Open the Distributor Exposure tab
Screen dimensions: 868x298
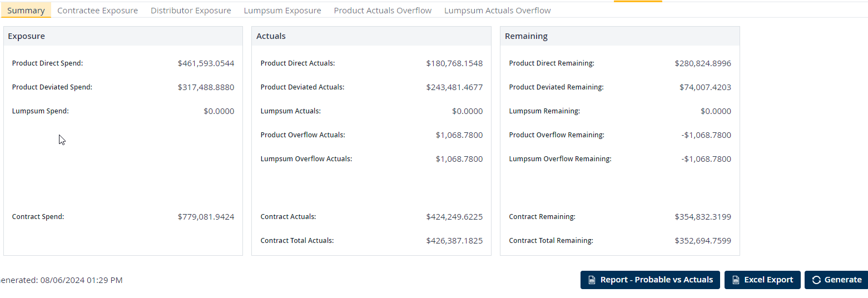tap(191, 11)
